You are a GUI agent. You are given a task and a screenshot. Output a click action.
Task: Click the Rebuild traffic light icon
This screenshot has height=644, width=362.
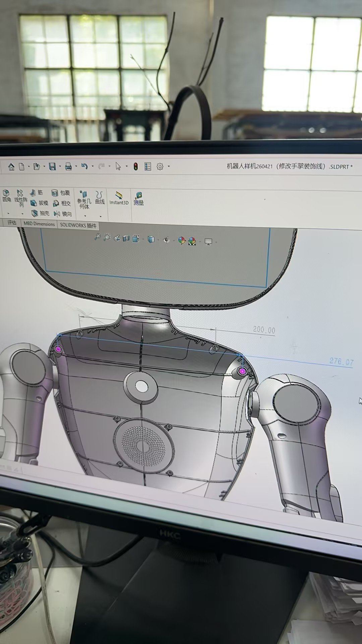pos(135,166)
